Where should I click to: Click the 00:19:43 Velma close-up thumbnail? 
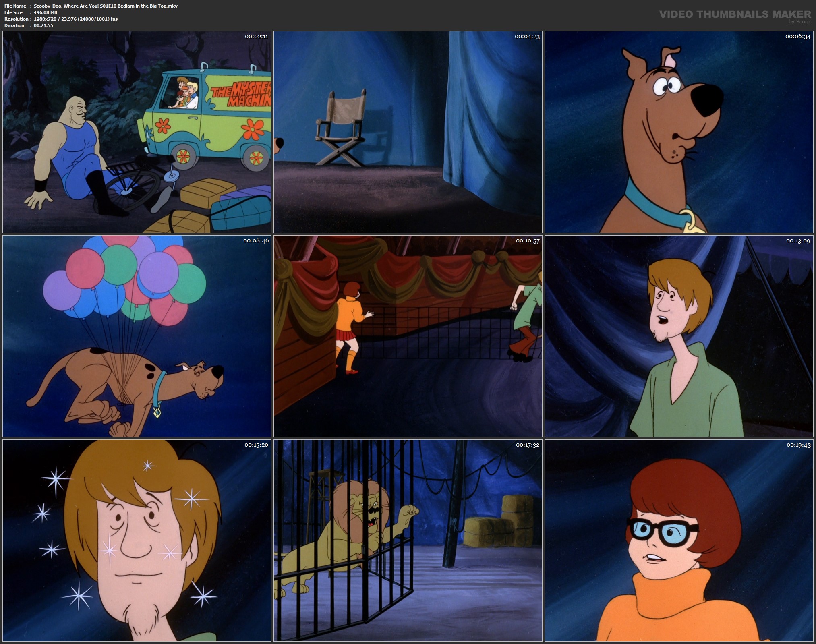coord(679,540)
